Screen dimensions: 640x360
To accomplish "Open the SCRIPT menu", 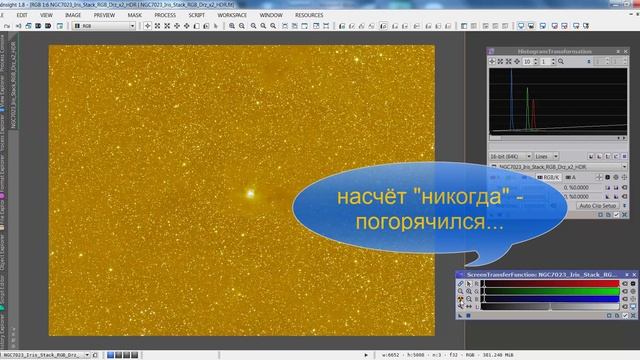I will click(197, 15).
